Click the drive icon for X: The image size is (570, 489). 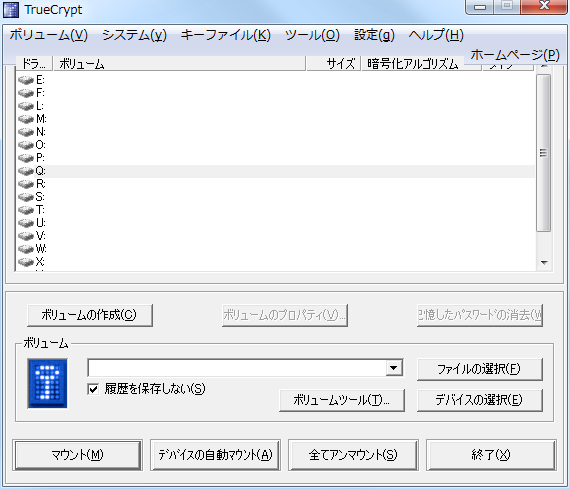pyautogui.click(x=26, y=262)
